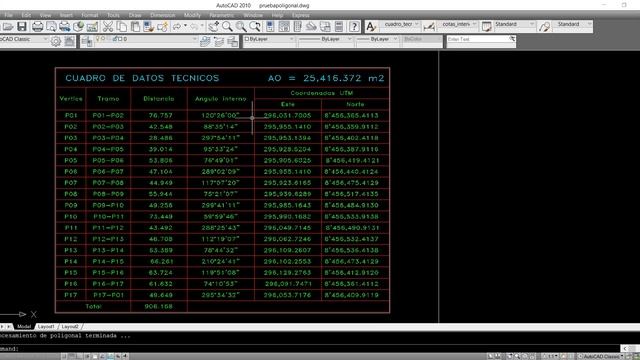
Task: Open the Layer States Manager icon
Action: coord(233,41)
